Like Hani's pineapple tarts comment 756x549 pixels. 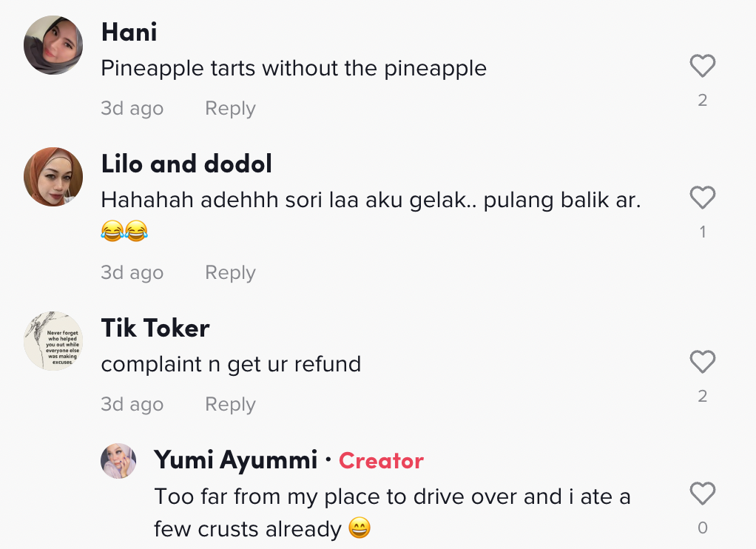702,67
